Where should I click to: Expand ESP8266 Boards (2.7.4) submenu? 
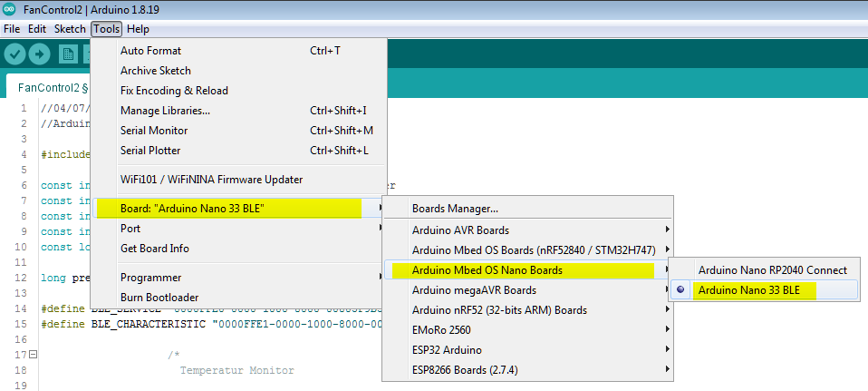[527, 369]
